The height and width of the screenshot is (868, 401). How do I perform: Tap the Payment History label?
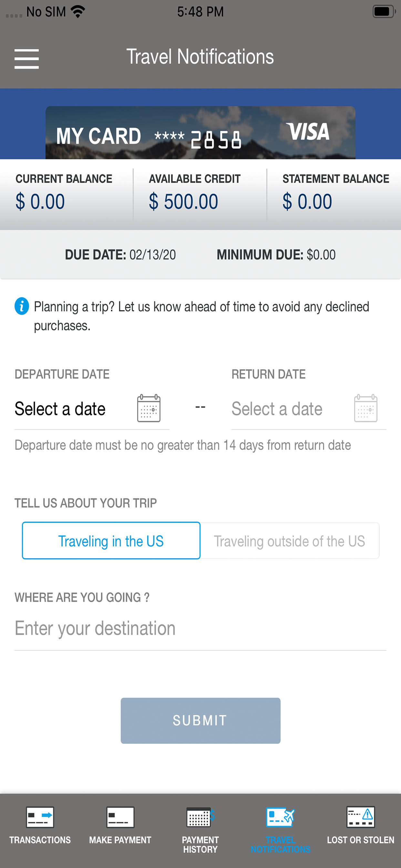(200, 845)
